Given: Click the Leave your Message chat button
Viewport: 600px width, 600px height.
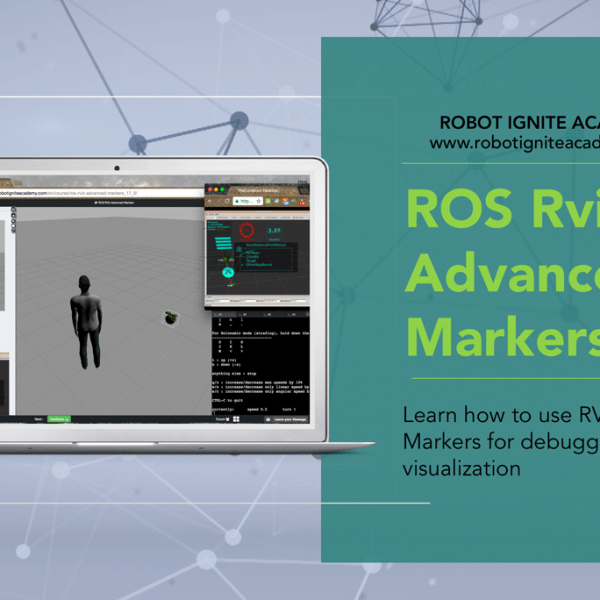Looking at the screenshot, I should tap(286, 419).
